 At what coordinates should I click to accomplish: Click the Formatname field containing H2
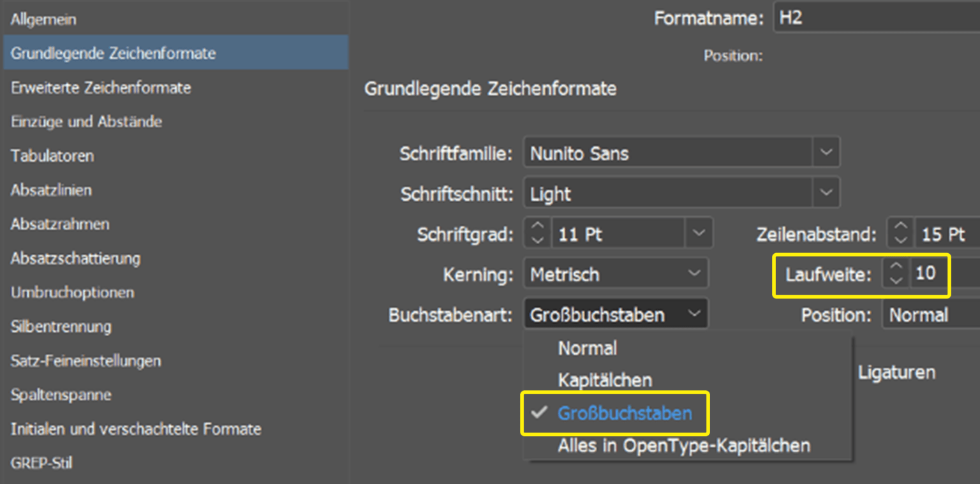coord(876,18)
